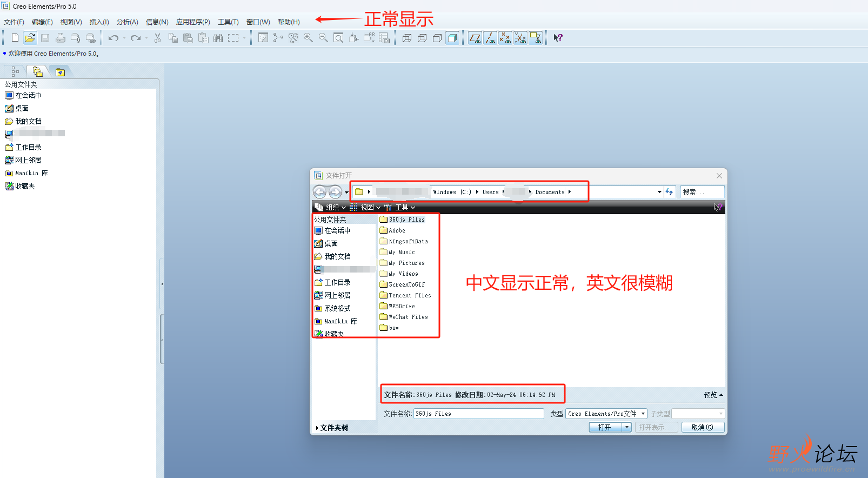
Task: Click the 取消(C) button
Action: coord(703,427)
